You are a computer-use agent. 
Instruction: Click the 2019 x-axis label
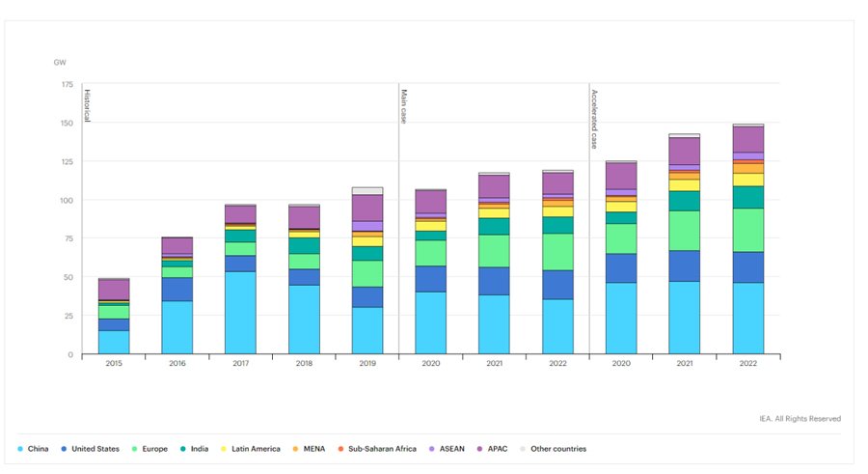[367, 363]
